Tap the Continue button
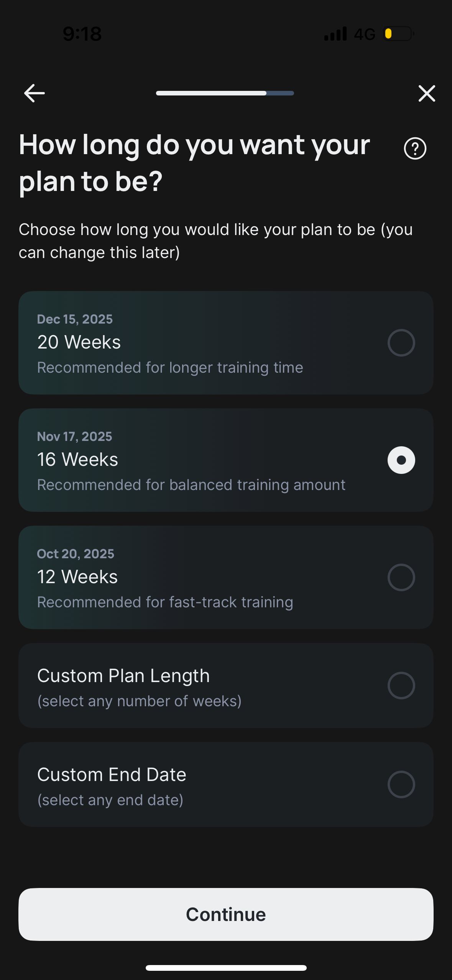This screenshot has height=980, width=452. point(226,914)
